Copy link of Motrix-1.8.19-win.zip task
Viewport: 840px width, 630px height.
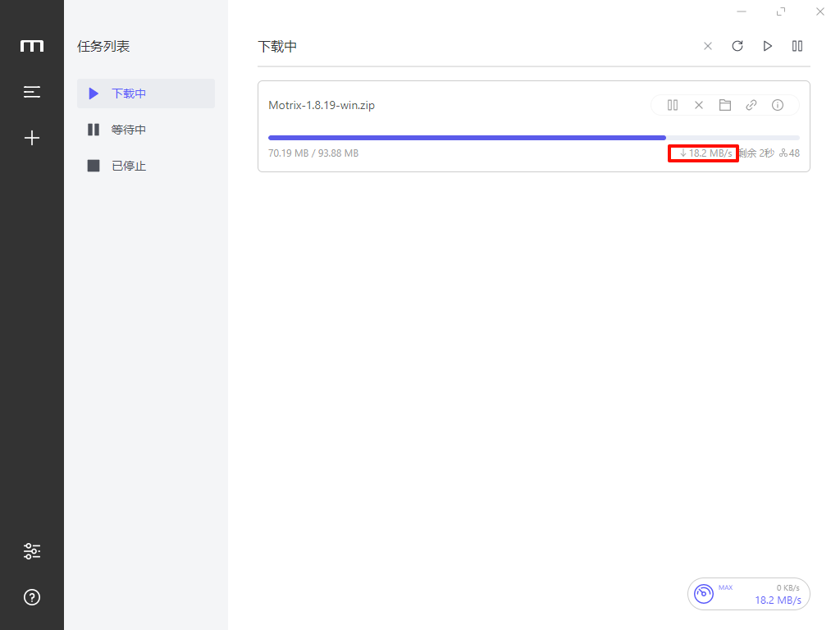click(751, 105)
